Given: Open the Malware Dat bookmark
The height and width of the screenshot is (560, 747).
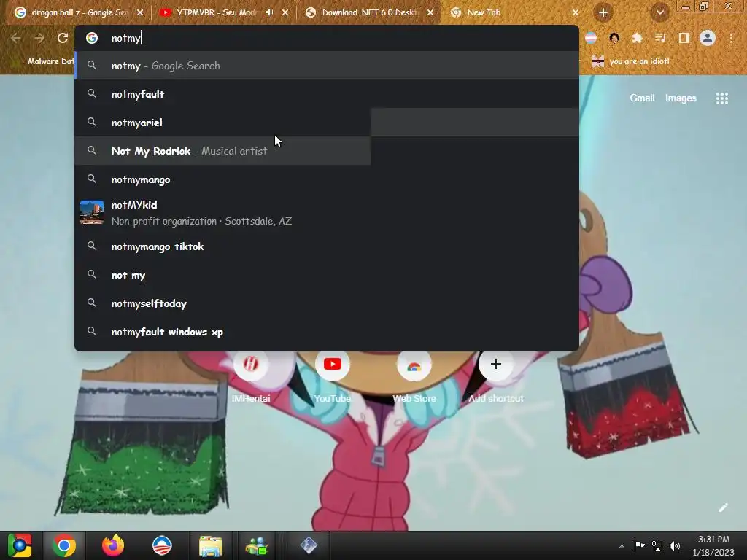Looking at the screenshot, I should point(43,61).
